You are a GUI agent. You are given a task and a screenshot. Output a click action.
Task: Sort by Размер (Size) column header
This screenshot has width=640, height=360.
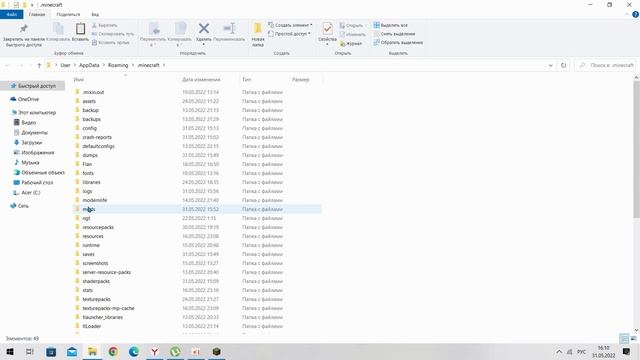click(301, 80)
